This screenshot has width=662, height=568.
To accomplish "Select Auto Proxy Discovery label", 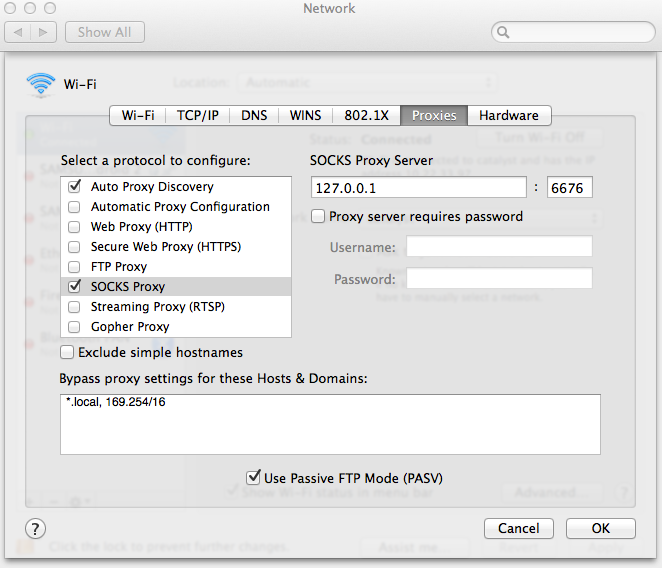I will tap(152, 187).
